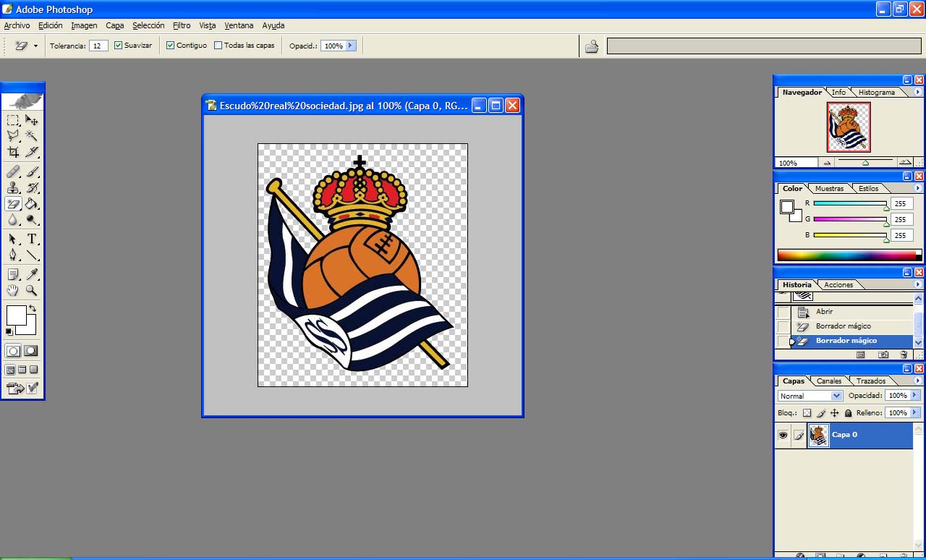Viewport: 926px width, 560px height.
Task: Open the Capas panel options menu
Action: [x=918, y=381]
